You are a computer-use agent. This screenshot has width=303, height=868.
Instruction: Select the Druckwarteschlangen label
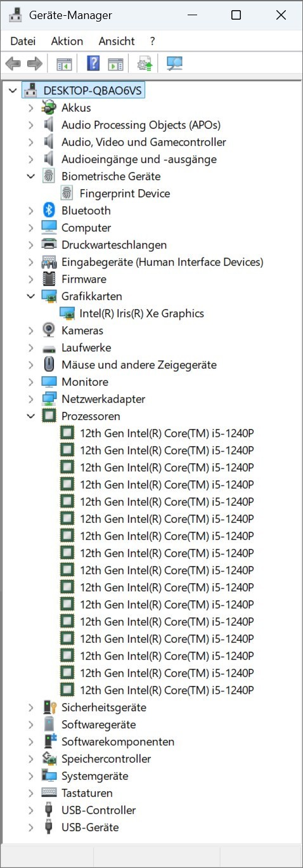114,245
